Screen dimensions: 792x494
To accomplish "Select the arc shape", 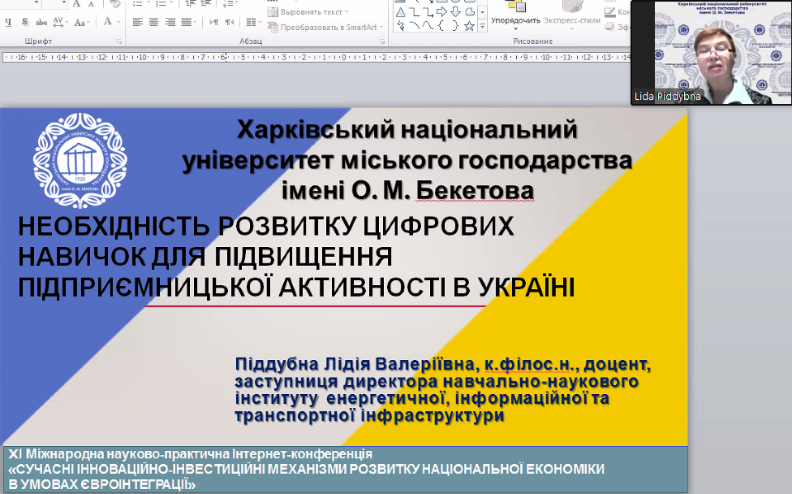I will (x=414, y=26).
